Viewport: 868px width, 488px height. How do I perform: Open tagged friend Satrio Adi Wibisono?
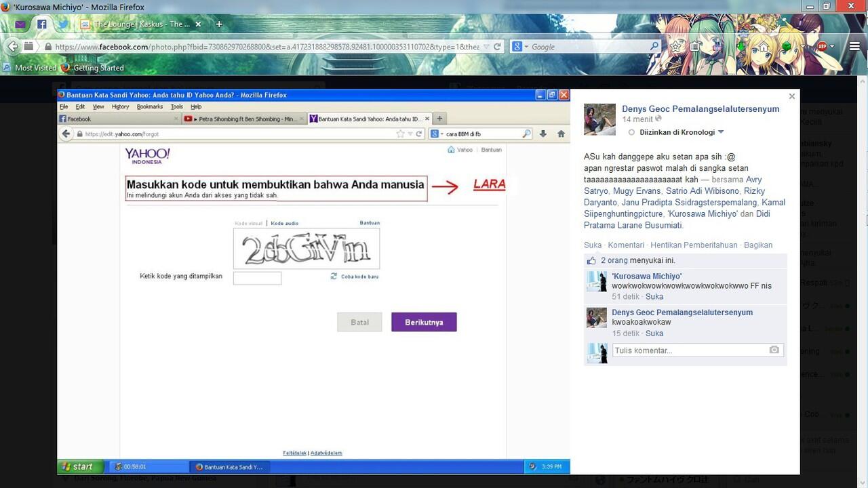pos(702,191)
